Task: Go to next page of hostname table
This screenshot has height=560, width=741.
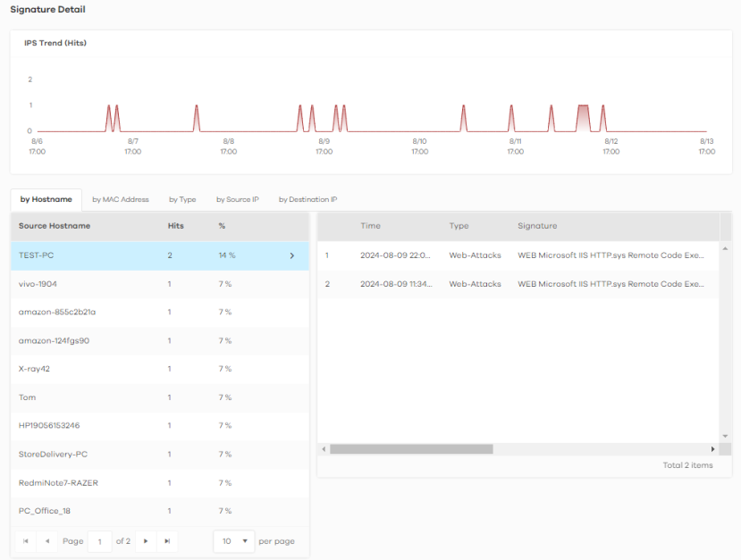Action: click(x=146, y=541)
